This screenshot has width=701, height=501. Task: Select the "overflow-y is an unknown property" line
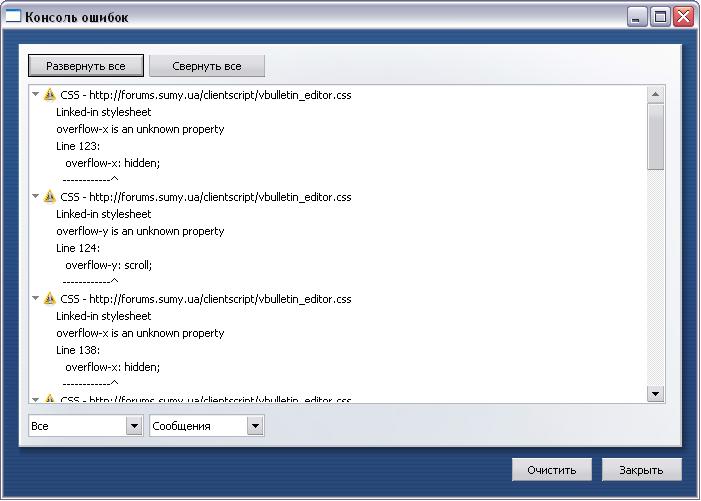140,231
